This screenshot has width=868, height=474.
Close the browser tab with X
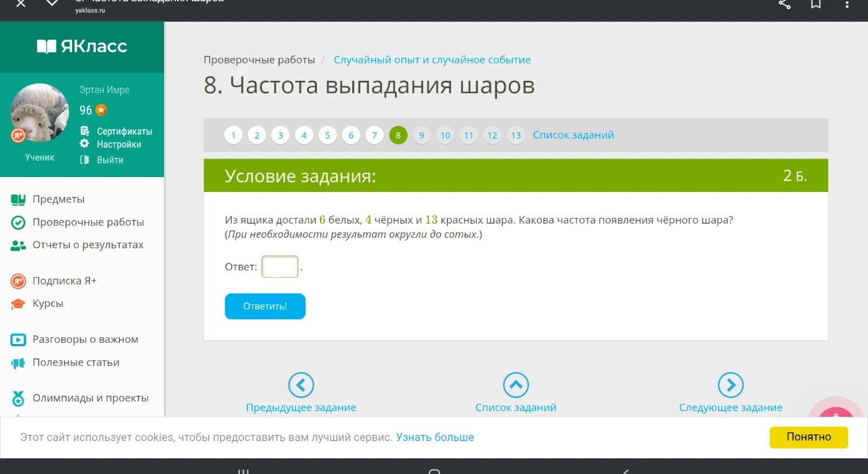21,4
